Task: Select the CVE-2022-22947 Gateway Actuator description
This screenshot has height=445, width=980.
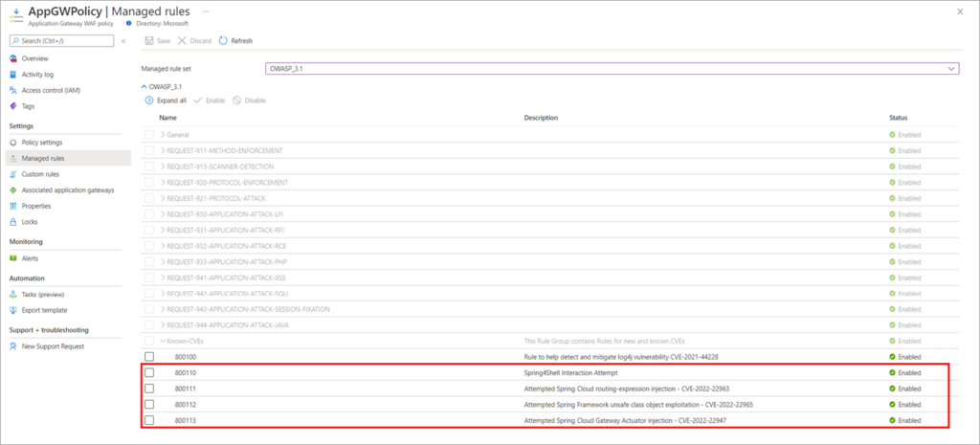Action: 625,421
